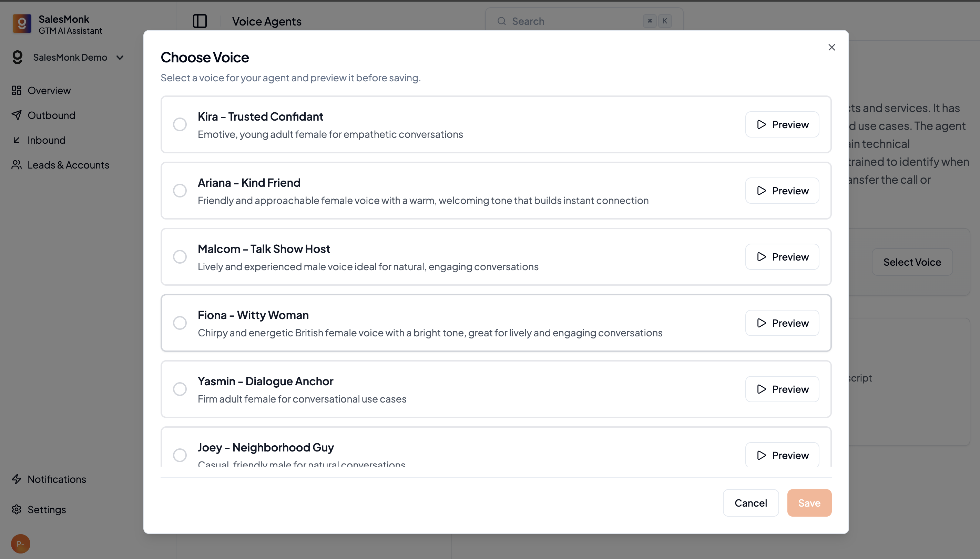
Task: Open Overview from the sidebar
Action: 49,91
